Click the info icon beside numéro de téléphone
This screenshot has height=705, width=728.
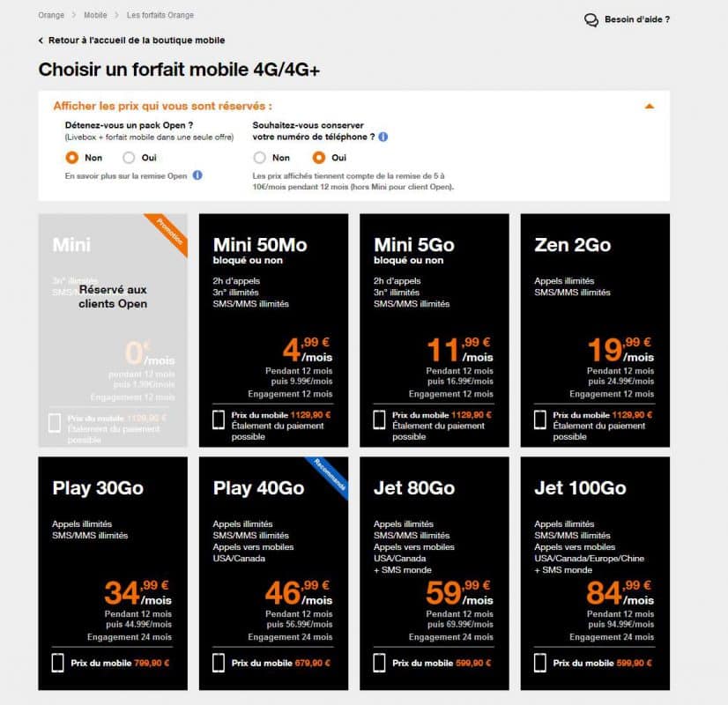click(x=383, y=137)
